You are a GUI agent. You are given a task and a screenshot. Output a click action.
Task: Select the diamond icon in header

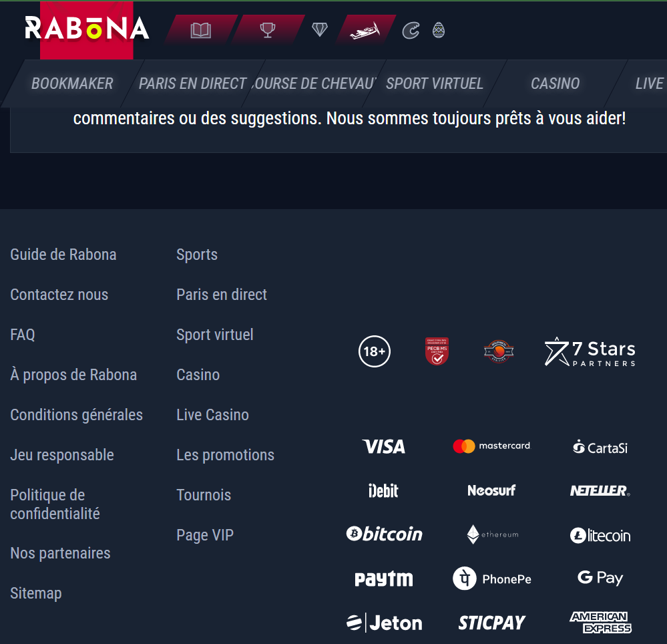pos(319,30)
